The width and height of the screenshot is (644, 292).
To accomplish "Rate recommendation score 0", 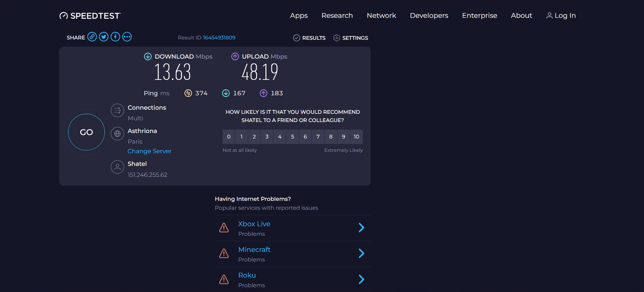I will [x=229, y=137].
